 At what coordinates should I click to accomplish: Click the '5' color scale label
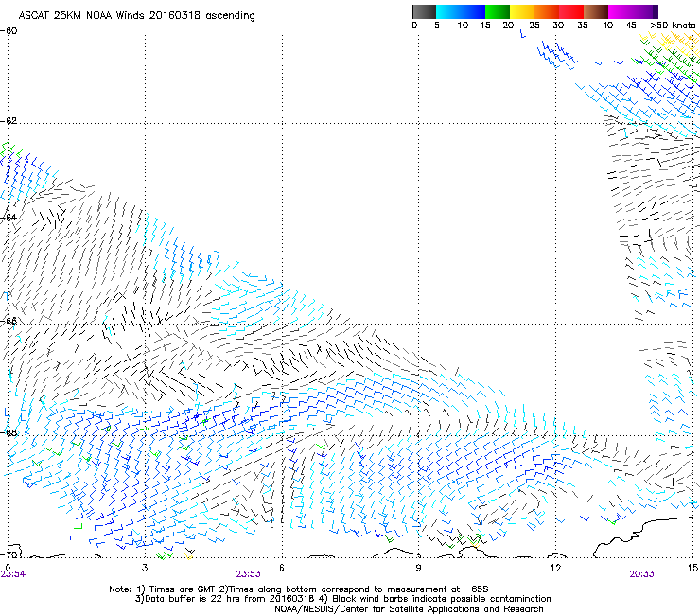pyautogui.click(x=437, y=26)
